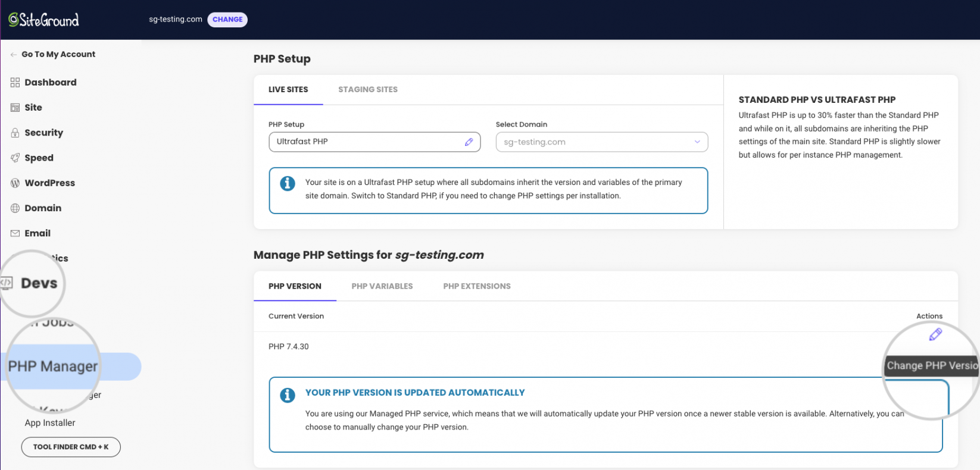Click the PHP Setup page heading
The image size is (980, 470).
282,59
